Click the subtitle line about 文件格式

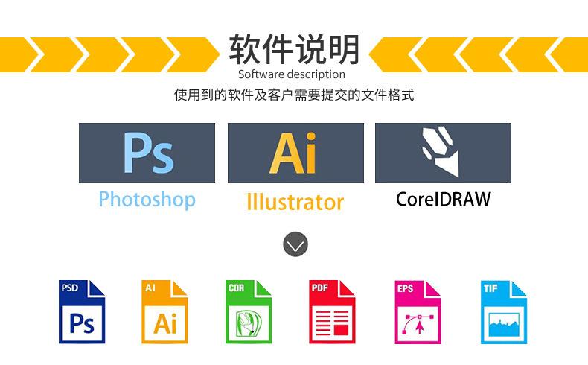click(294, 95)
